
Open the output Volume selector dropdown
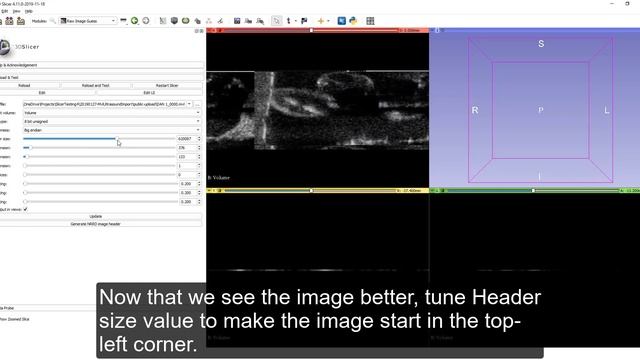pyautogui.click(x=112, y=113)
